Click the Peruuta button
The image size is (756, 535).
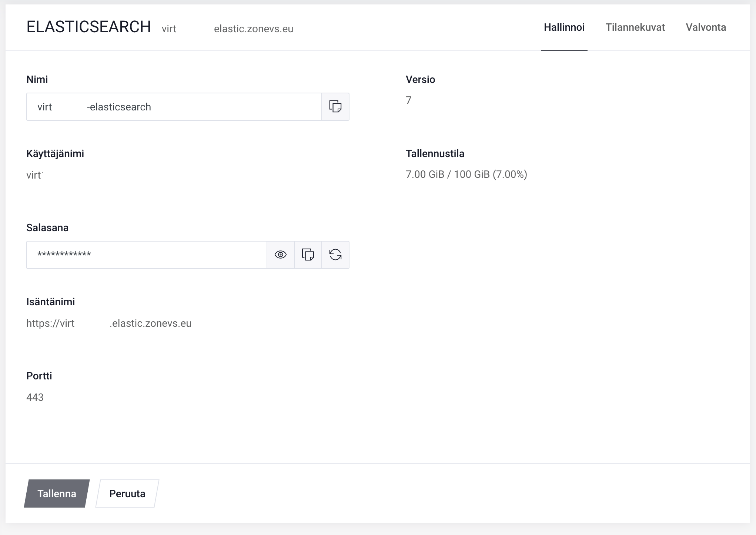pyautogui.click(x=127, y=494)
